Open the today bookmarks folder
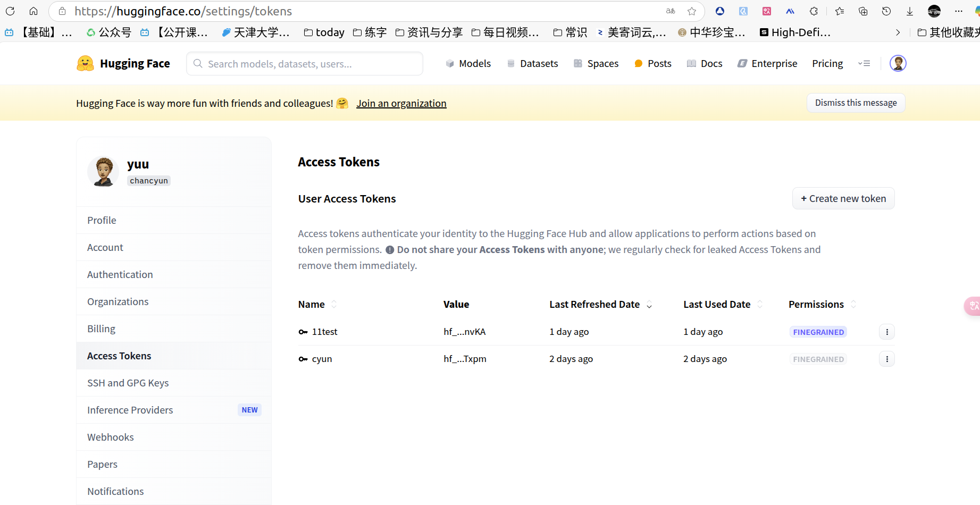This screenshot has height=505, width=980. [324, 32]
